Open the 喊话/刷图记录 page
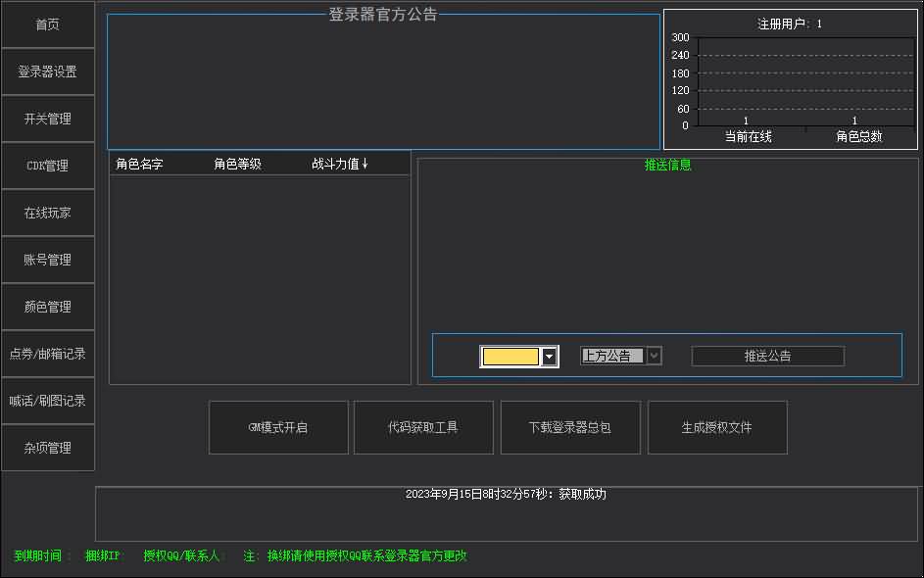The height and width of the screenshot is (578, 924). [x=47, y=401]
